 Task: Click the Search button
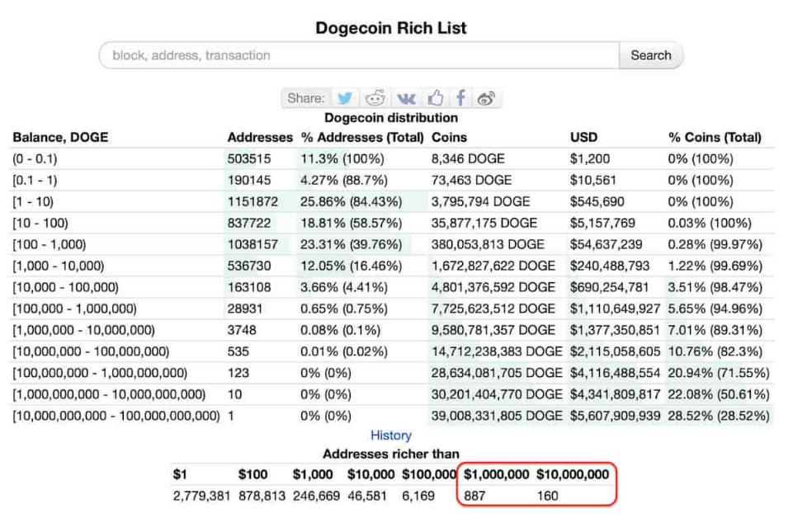[651, 55]
